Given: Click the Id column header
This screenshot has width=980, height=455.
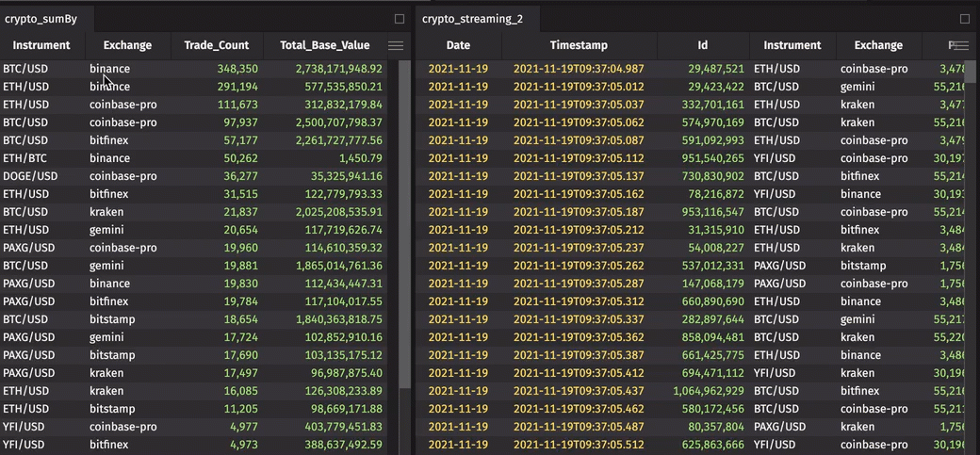Looking at the screenshot, I should click(702, 45).
